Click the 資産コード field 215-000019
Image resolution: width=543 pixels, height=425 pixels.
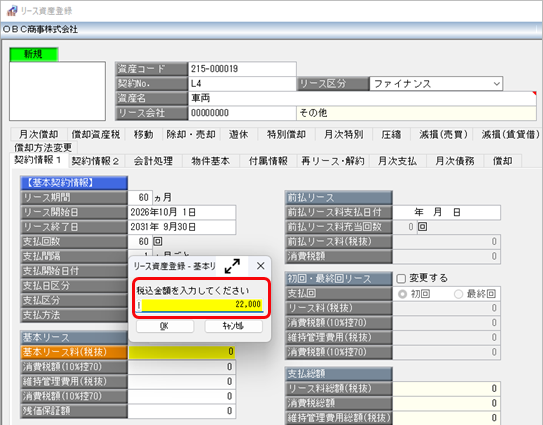[x=242, y=69]
